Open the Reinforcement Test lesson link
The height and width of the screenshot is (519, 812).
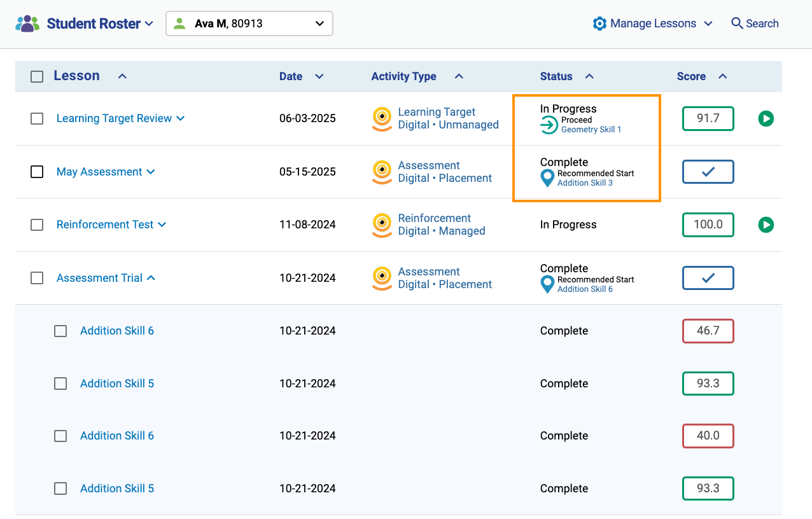(x=105, y=225)
